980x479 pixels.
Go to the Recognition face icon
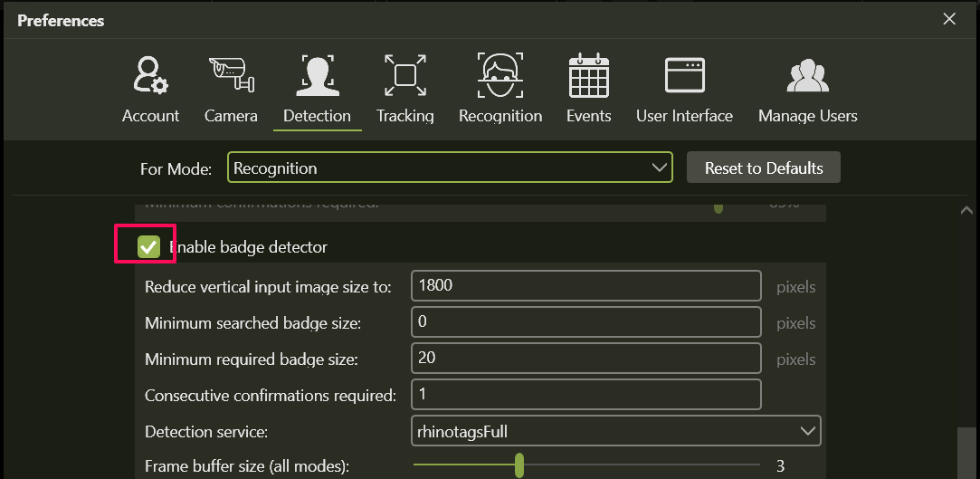[500, 76]
